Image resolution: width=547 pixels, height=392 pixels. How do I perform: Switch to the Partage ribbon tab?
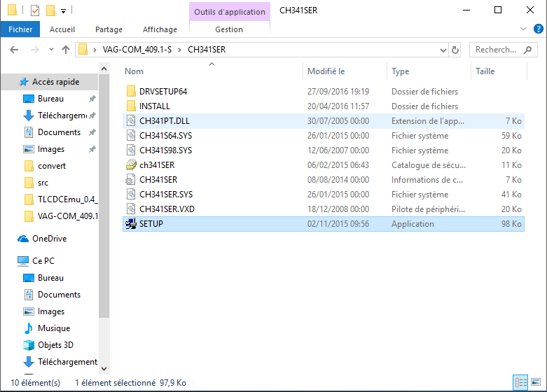109,29
